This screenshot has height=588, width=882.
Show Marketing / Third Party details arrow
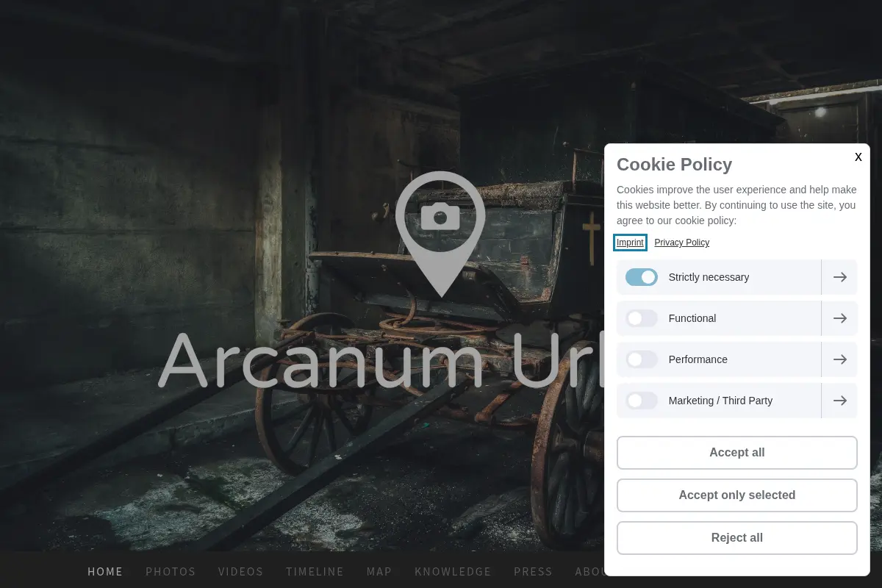tap(839, 401)
